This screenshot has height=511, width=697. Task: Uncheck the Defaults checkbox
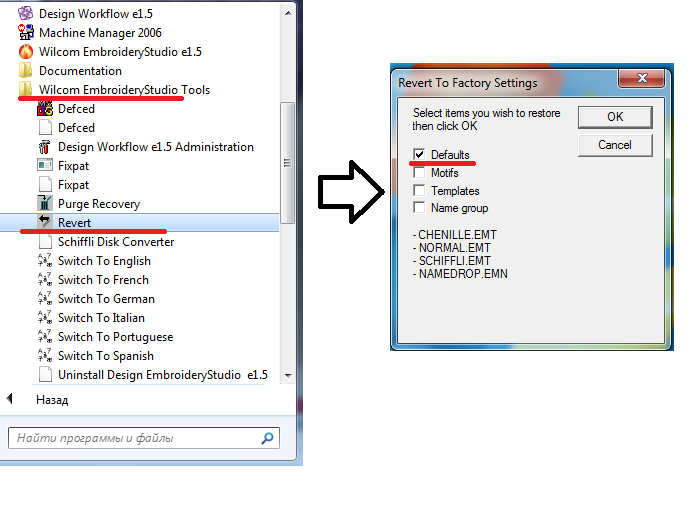419,154
